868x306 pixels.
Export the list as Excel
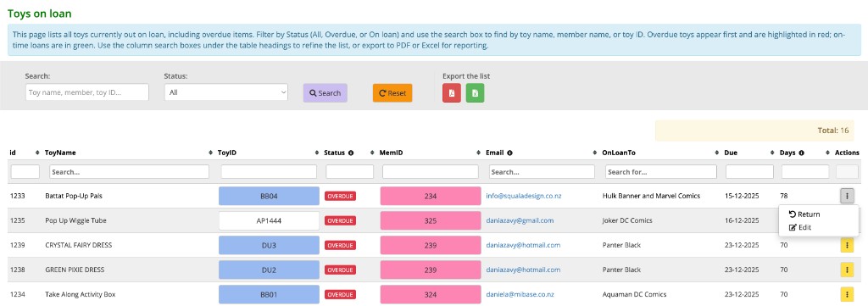(475, 93)
